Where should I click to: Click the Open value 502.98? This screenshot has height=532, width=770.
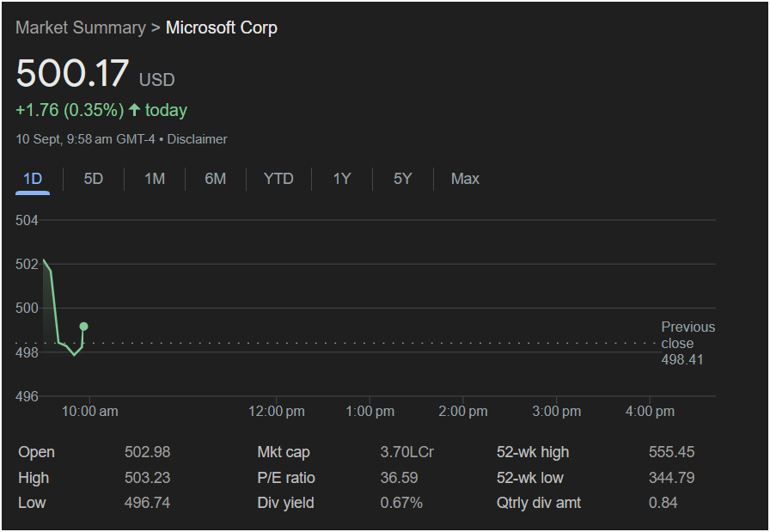[x=147, y=452]
